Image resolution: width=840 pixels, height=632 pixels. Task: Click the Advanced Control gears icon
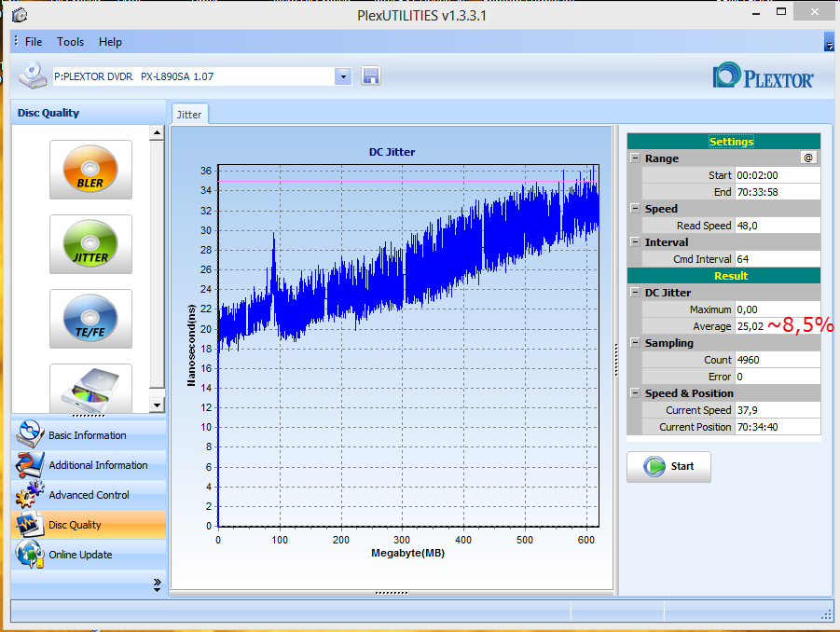30,494
